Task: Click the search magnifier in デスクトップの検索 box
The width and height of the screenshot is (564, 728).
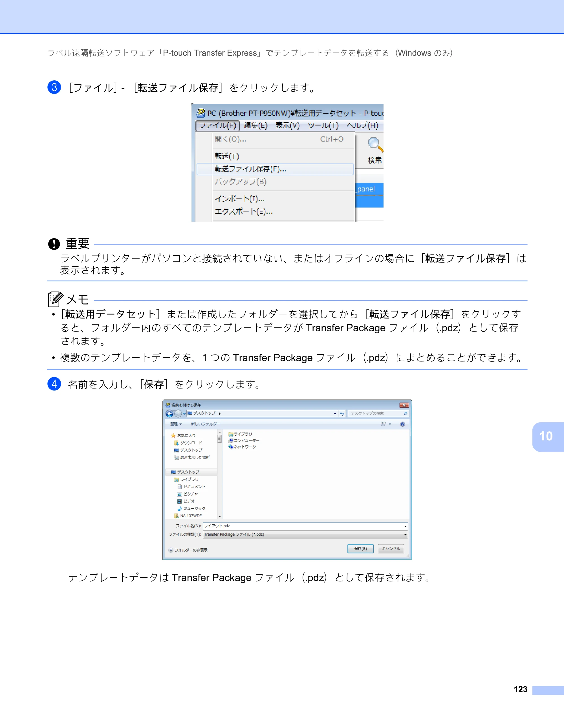Action: pos(405,414)
